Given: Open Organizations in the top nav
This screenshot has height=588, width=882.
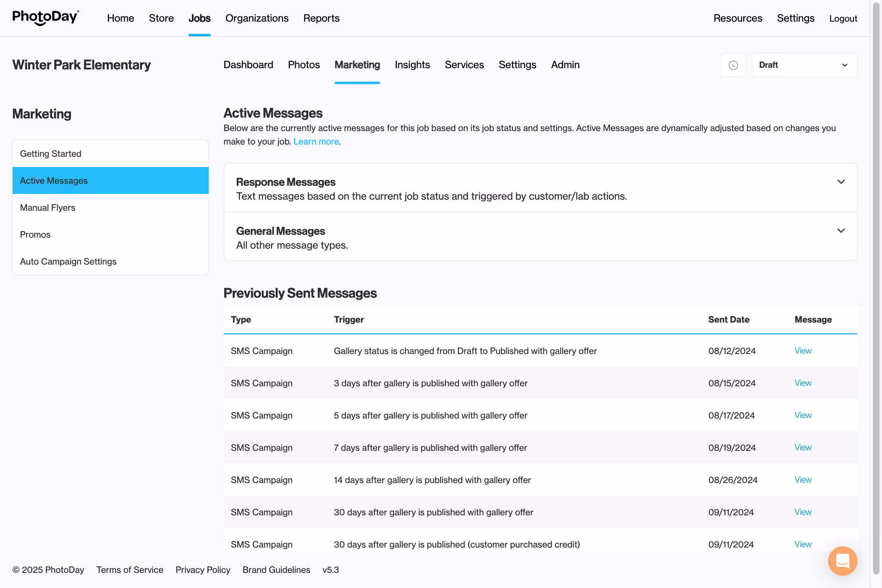Looking at the screenshot, I should point(257,18).
